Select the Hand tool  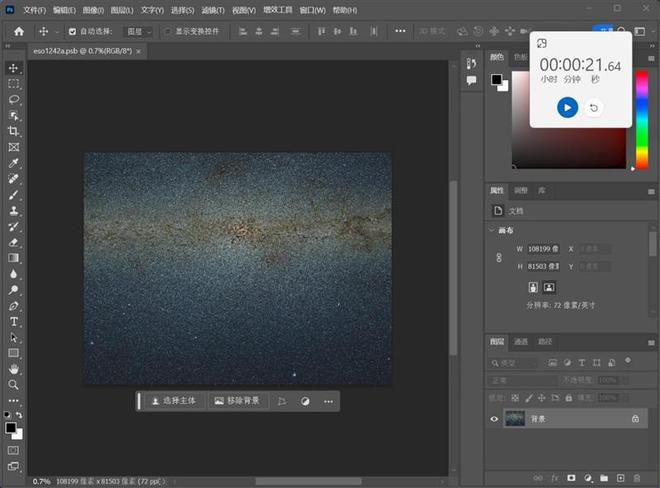[x=13, y=369]
